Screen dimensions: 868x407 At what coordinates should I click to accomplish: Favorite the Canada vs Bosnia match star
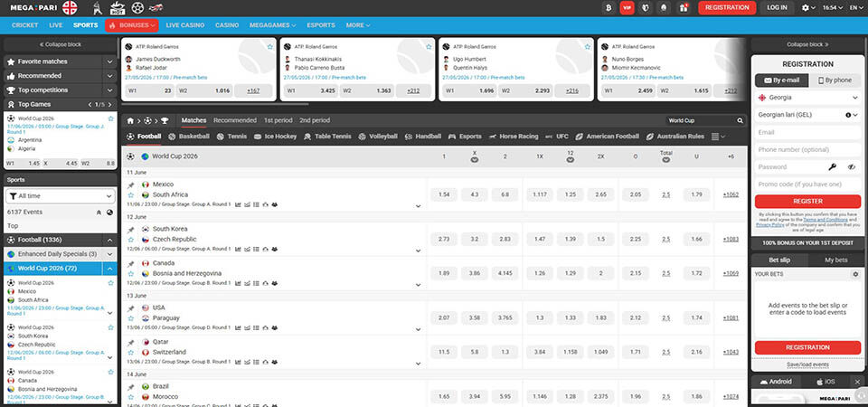pos(131,273)
